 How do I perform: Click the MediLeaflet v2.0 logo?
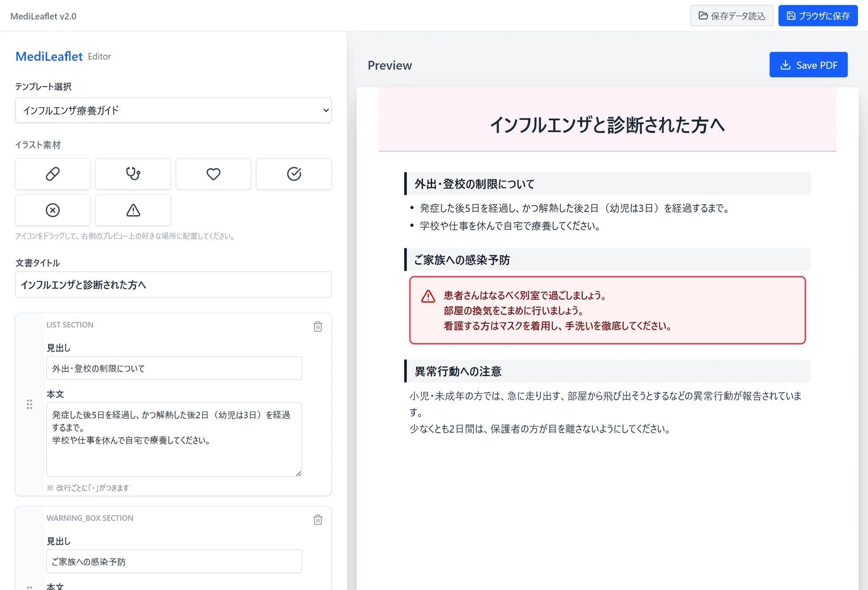coord(43,16)
